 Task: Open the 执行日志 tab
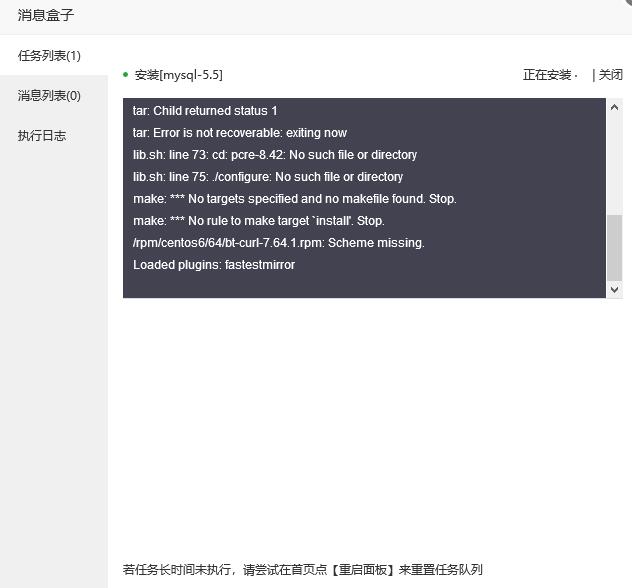click(x=42, y=136)
